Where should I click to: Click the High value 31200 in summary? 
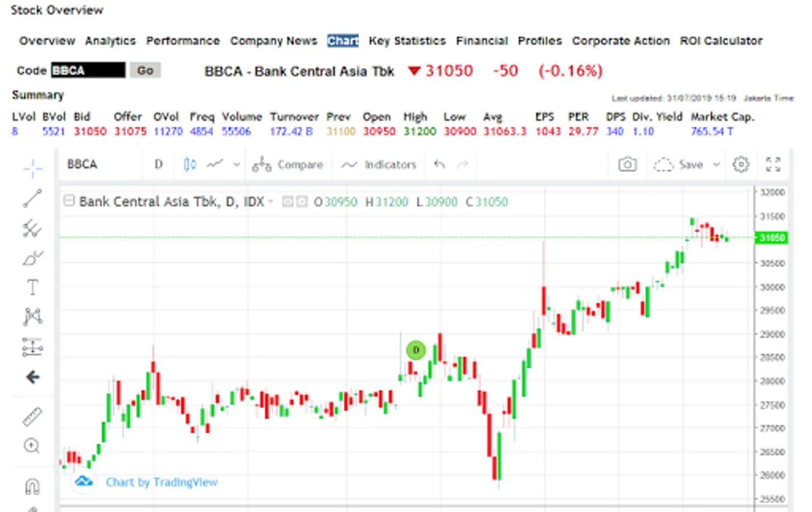tap(420, 131)
